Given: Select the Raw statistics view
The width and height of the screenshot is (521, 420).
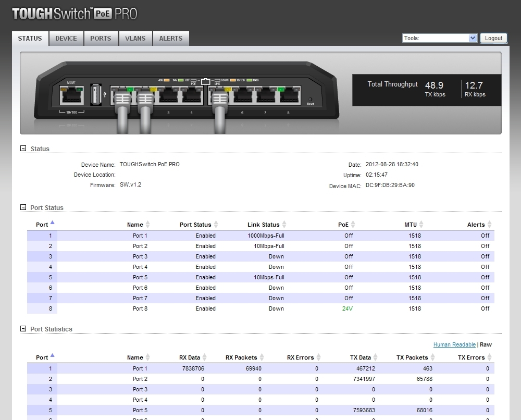Looking at the screenshot, I should click(486, 344).
